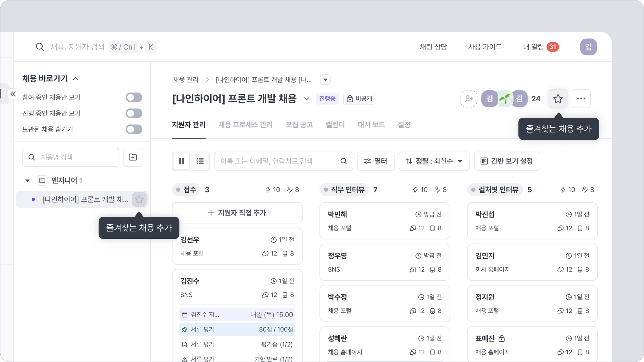The width and height of the screenshot is (644, 362).
Task: Switch to 채용 프로세스 관리 tab
Action: (245, 125)
